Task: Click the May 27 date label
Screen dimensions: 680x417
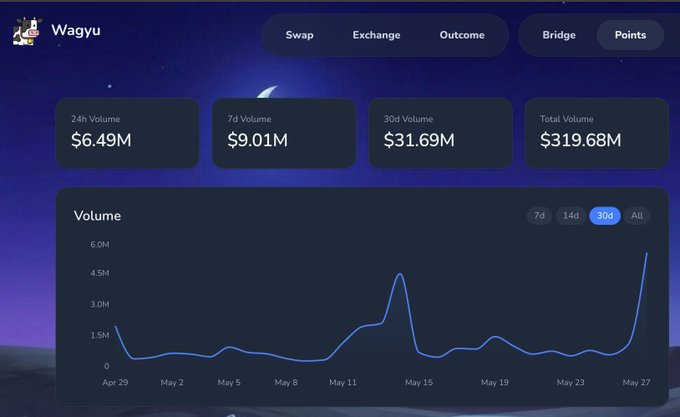Action: (x=636, y=382)
